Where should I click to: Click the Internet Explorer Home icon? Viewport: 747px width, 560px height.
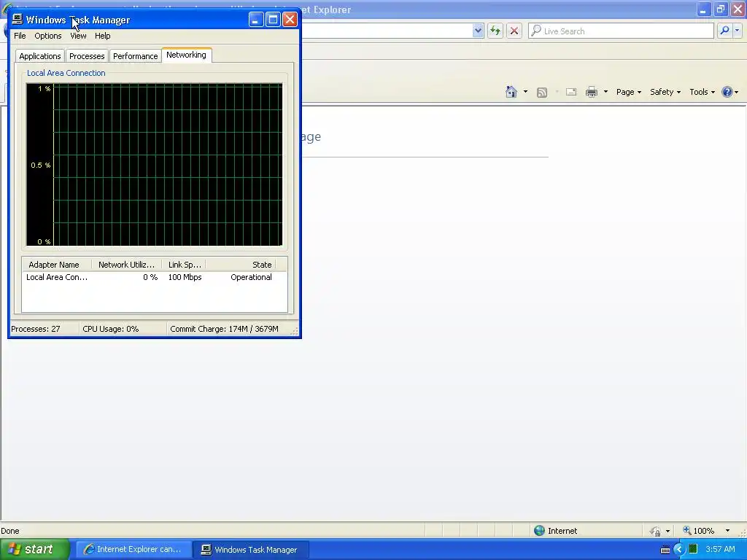tap(511, 92)
